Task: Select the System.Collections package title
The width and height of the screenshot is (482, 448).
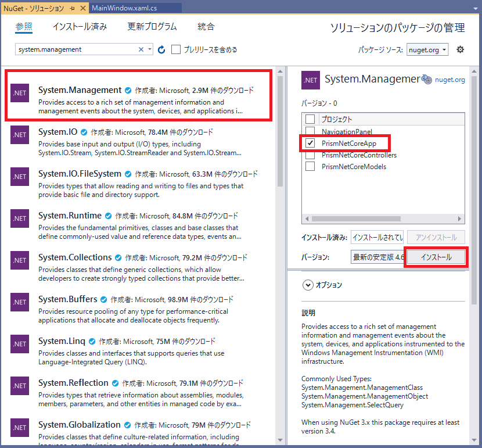Action: [x=75, y=257]
